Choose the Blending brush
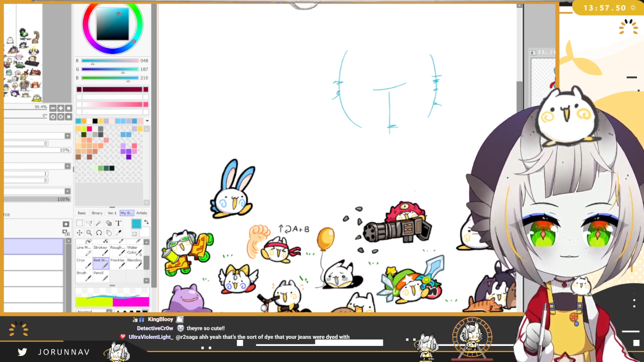The image size is (644, 362). (x=134, y=263)
